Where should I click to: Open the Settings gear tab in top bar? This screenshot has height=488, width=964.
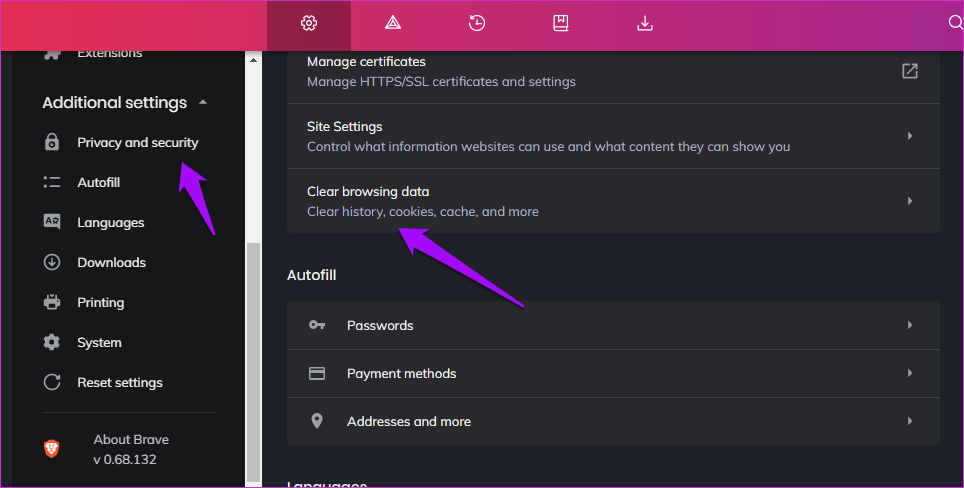click(x=309, y=23)
